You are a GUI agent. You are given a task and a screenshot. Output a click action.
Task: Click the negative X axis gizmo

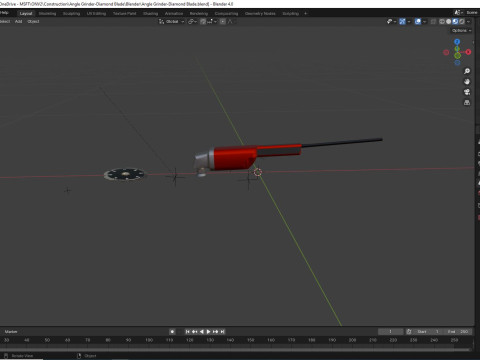coord(446,52)
